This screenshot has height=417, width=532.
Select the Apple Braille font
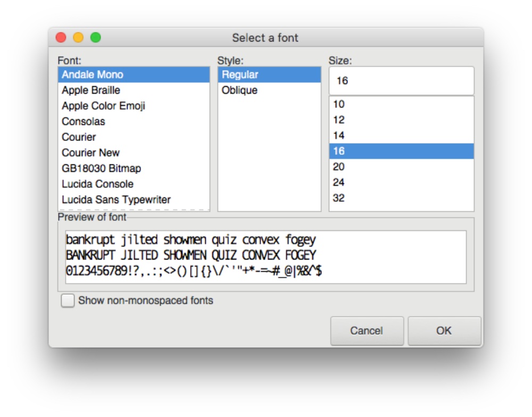click(x=91, y=90)
